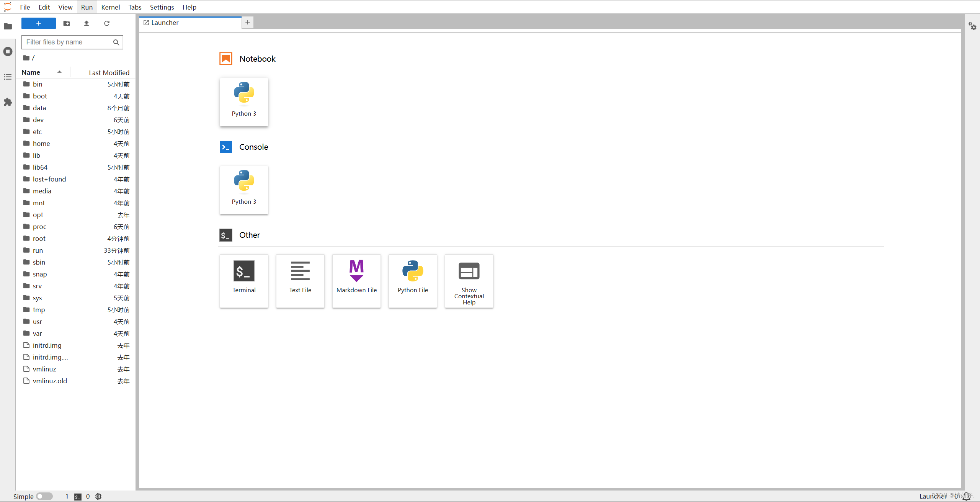Open the home folder in file browser
Screen dimensions: 980x502
pos(41,144)
